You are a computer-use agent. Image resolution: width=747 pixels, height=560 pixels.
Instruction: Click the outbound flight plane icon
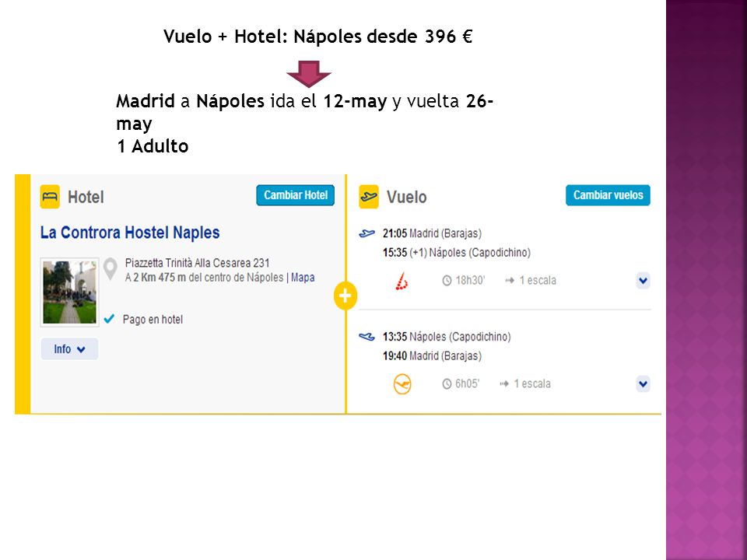click(x=366, y=233)
